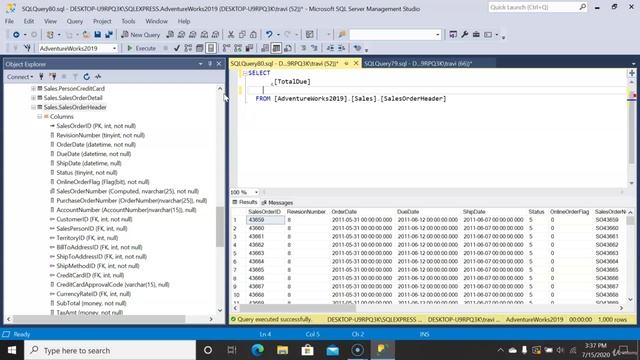Toggle IntelliSense enabled button

[211, 48]
